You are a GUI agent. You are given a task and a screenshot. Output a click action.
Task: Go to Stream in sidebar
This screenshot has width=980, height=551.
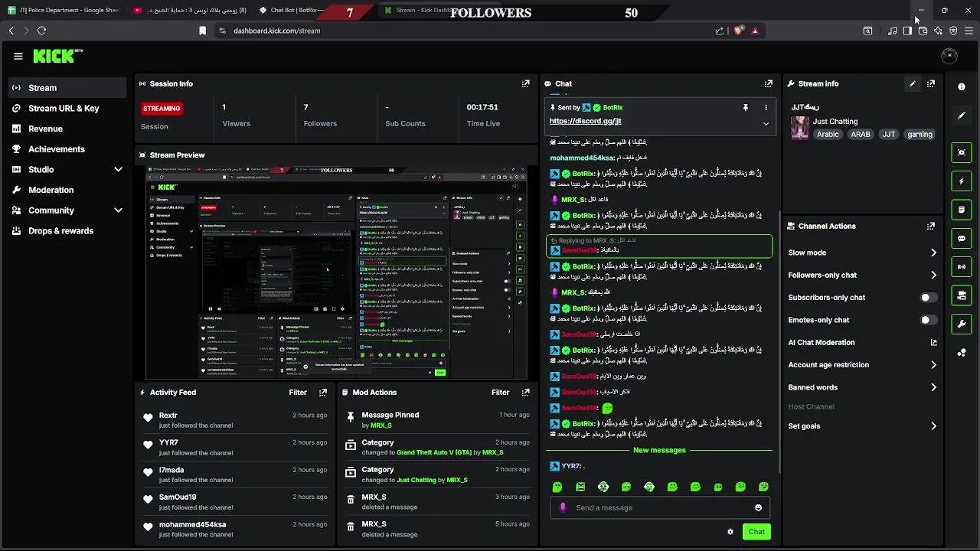pos(67,88)
